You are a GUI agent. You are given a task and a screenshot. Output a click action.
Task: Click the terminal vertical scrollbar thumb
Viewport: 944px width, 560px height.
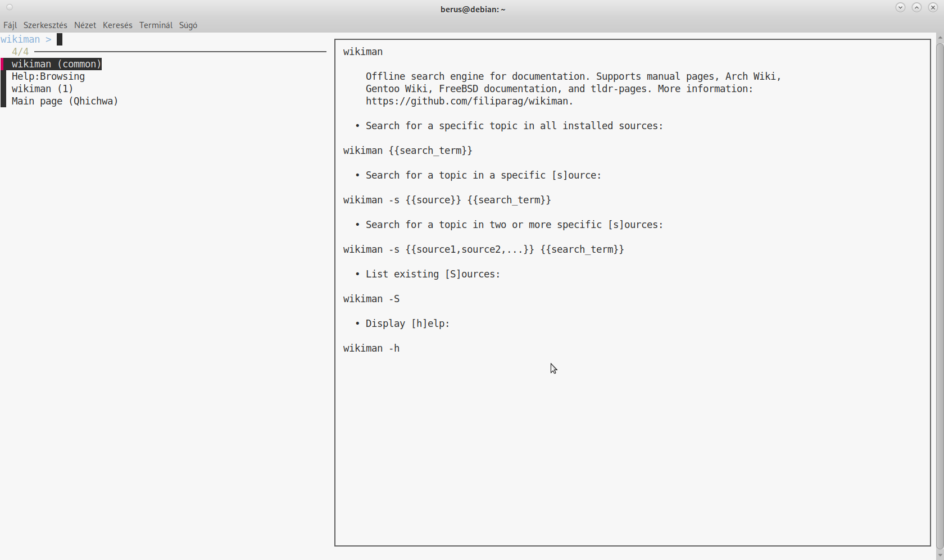click(940, 296)
